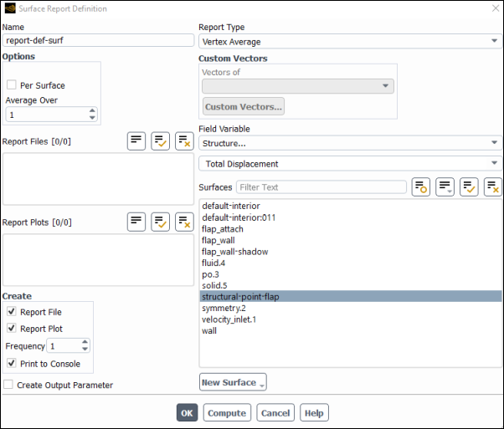Increase the Average Over value
The width and height of the screenshot is (504, 429).
tap(92, 110)
